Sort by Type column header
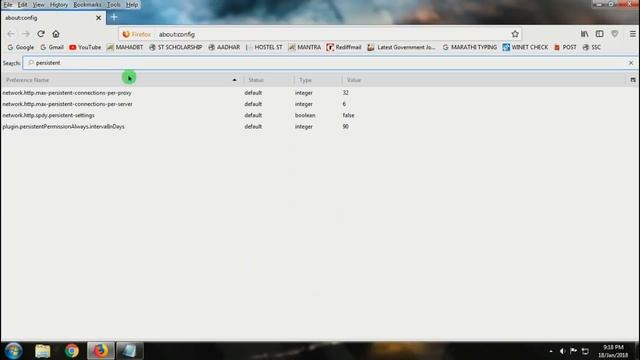Viewport: 640px width, 360px height. pos(318,80)
